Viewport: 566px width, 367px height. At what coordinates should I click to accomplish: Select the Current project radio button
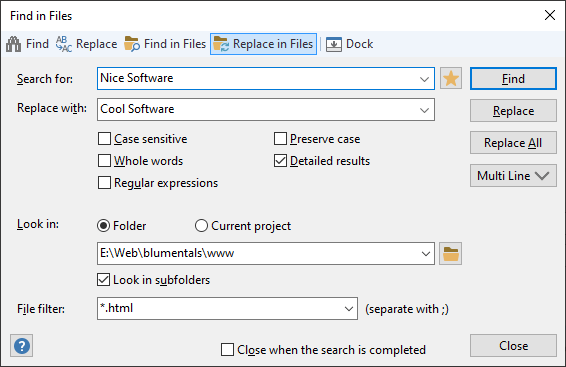tap(201, 226)
